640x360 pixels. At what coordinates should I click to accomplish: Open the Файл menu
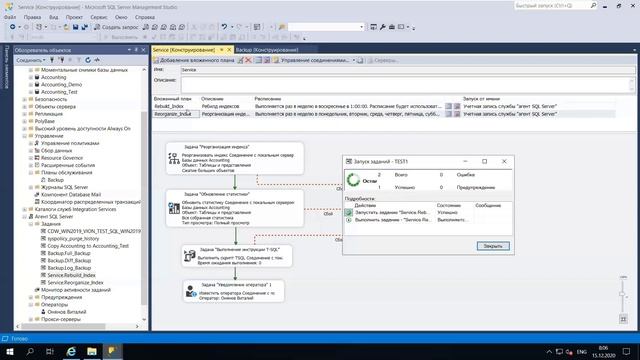10,17
